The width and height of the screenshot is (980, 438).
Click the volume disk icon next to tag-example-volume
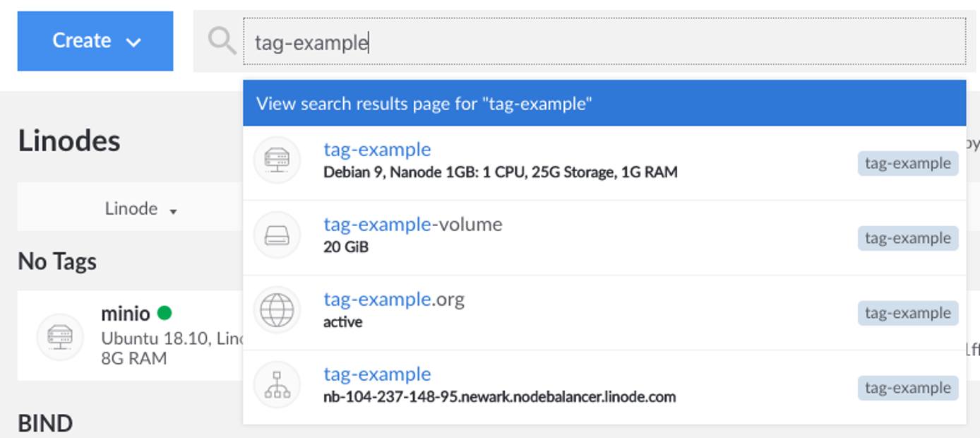coord(277,235)
